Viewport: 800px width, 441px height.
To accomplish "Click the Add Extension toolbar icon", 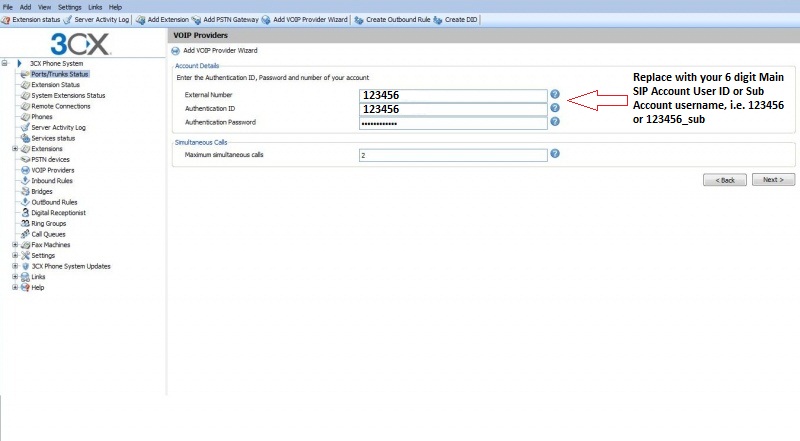I will point(140,19).
